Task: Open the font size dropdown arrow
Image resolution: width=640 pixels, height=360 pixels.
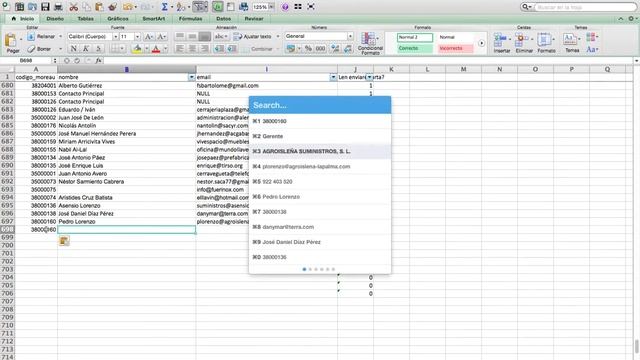Action: [137, 37]
